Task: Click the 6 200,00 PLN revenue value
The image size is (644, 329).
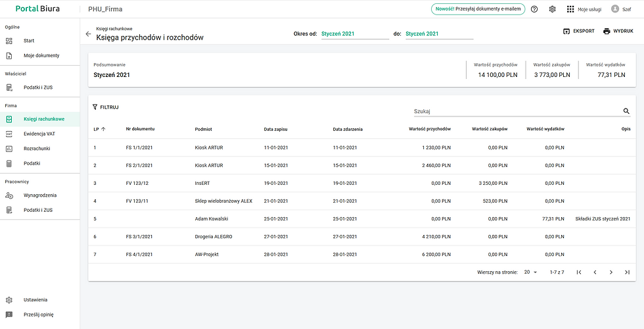Action: [436, 255]
